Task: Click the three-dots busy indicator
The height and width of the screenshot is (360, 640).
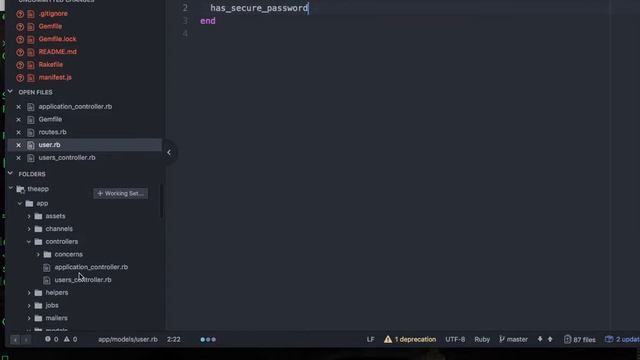Action: click(x=208, y=339)
